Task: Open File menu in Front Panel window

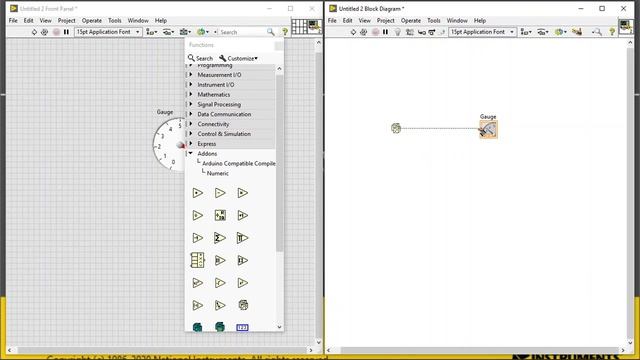Action: [x=13, y=20]
